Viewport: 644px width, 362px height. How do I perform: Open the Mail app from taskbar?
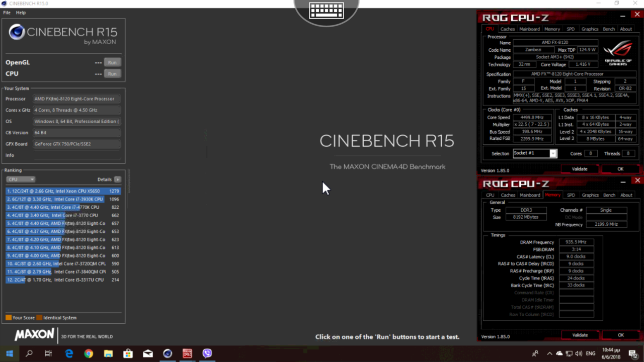(x=148, y=353)
